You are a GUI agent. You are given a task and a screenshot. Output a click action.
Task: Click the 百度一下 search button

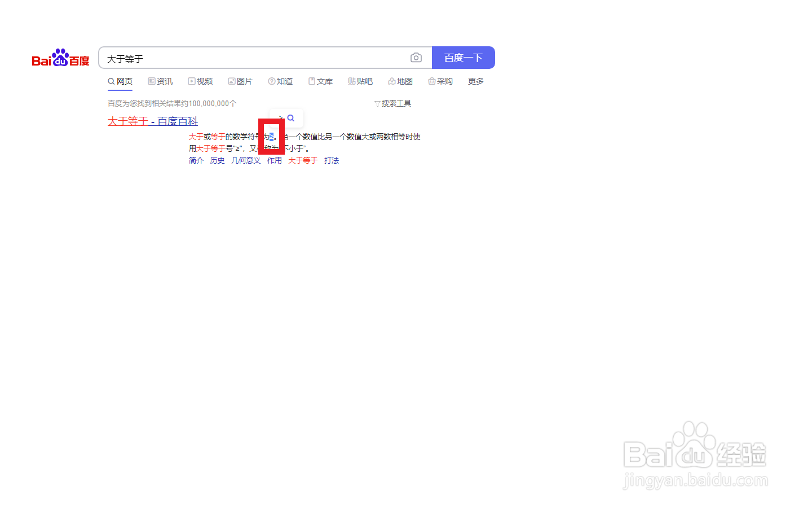pos(464,58)
